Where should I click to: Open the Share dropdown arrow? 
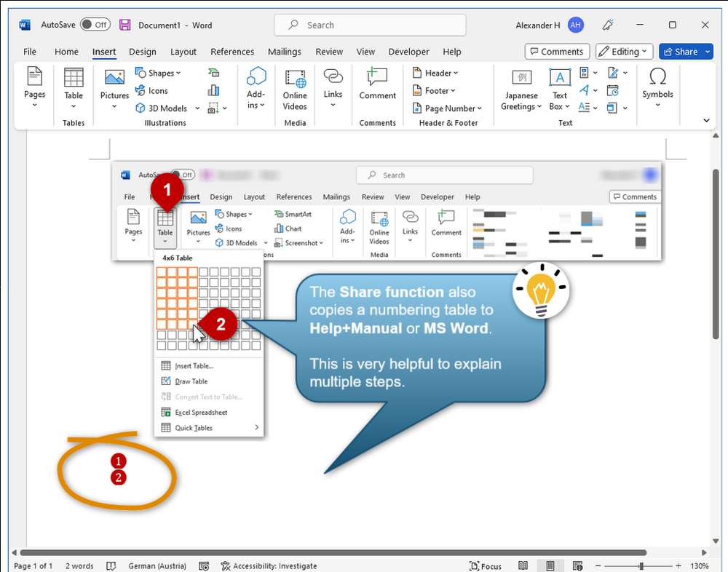[x=708, y=52]
